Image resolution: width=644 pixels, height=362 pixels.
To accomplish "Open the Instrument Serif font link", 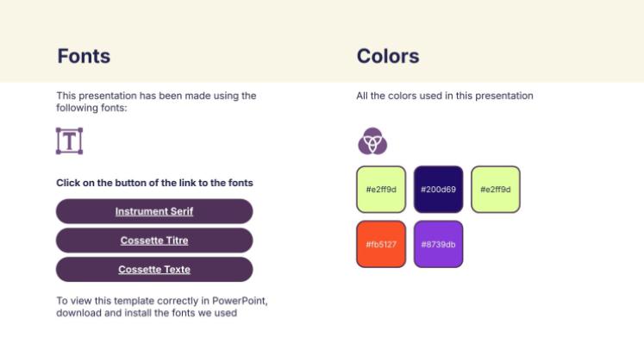I will pos(154,211).
